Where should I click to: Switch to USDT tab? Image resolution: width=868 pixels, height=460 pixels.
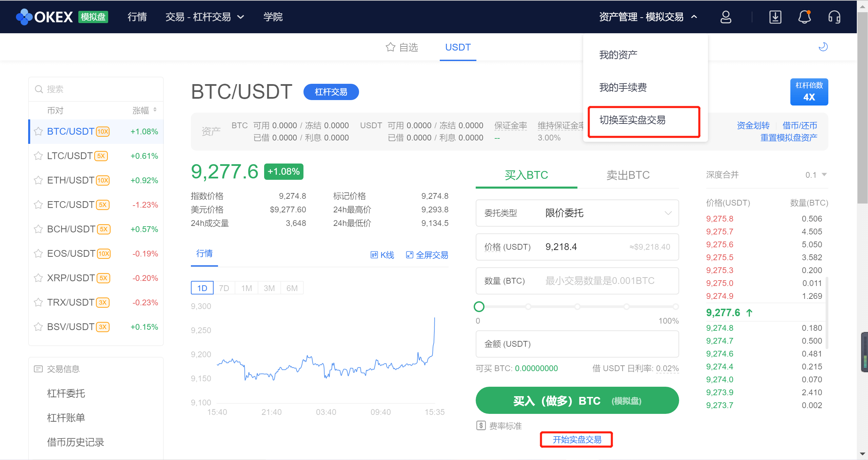click(458, 47)
